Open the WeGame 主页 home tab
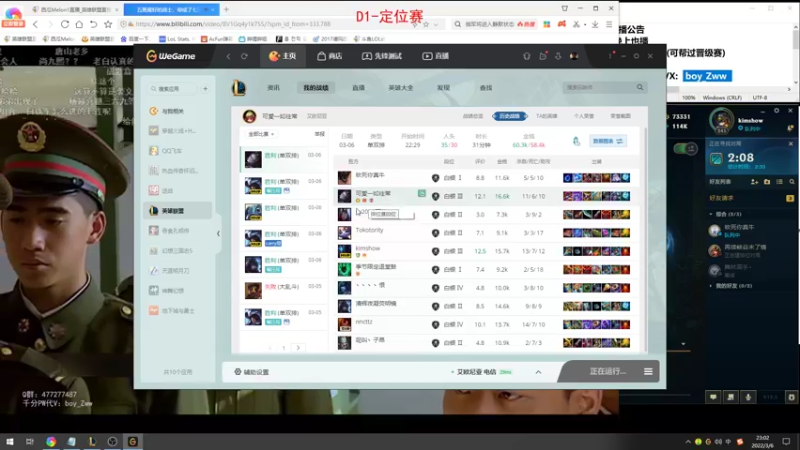 [283, 56]
